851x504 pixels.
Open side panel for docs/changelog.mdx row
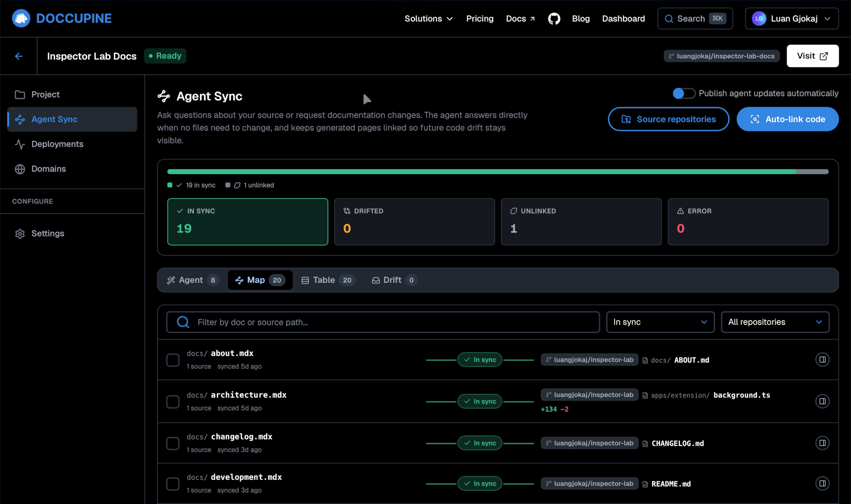tap(822, 443)
